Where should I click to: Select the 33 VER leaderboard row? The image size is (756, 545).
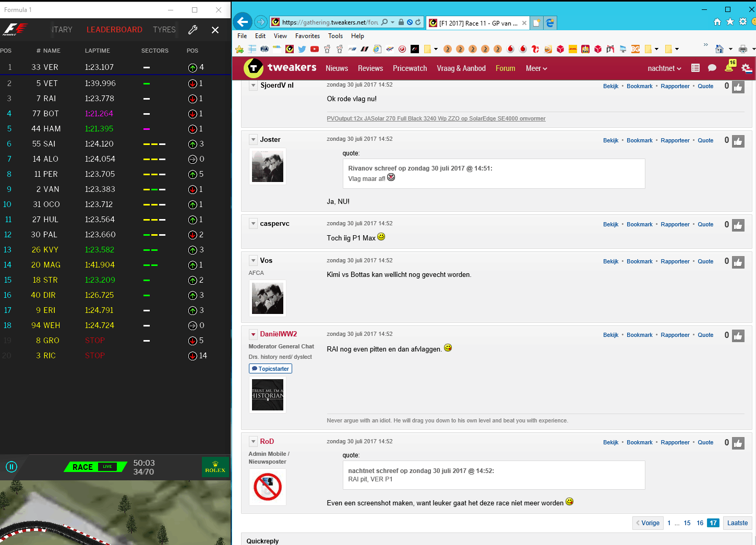[115, 67]
